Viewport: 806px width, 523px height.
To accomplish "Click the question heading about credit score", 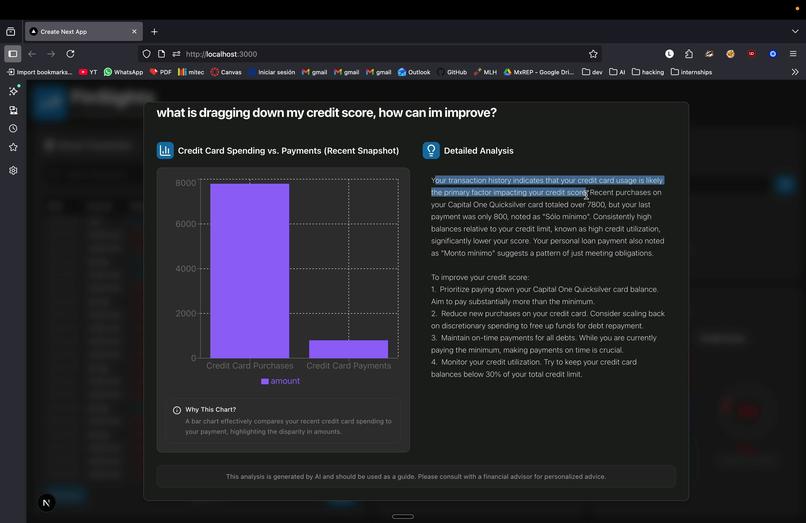I will (326, 113).
